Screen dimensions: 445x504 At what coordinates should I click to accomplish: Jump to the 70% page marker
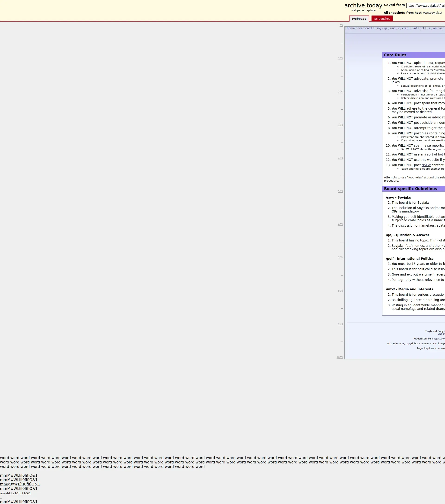pyautogui.click(x=340, y=258)
